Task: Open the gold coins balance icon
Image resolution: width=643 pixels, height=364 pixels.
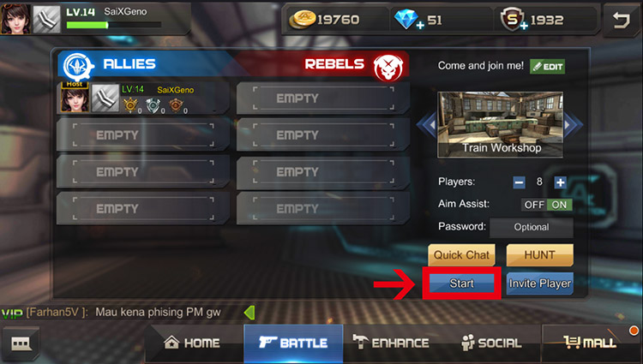Action: tap(303, 20)
